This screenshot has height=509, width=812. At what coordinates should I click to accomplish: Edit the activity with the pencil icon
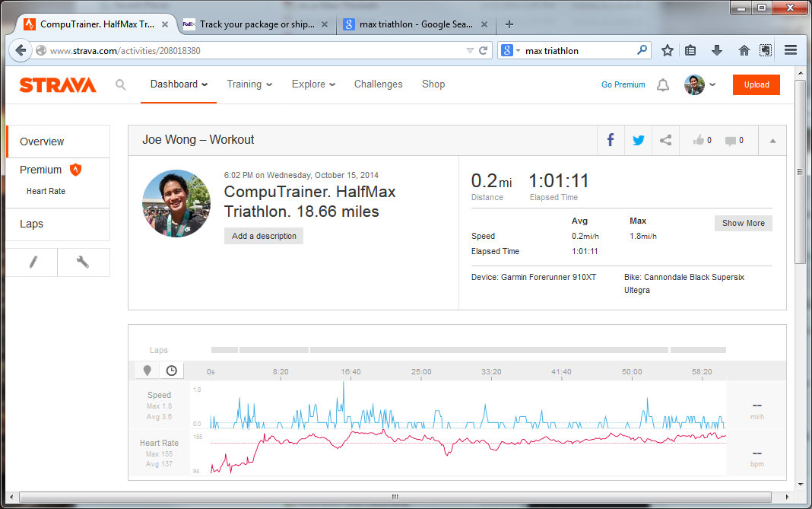[32, 262]
